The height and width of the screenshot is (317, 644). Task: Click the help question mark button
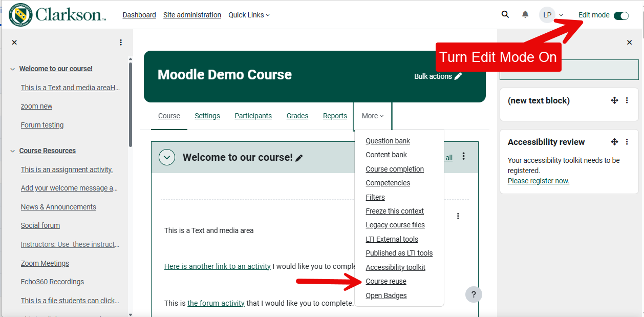point(474,294)
